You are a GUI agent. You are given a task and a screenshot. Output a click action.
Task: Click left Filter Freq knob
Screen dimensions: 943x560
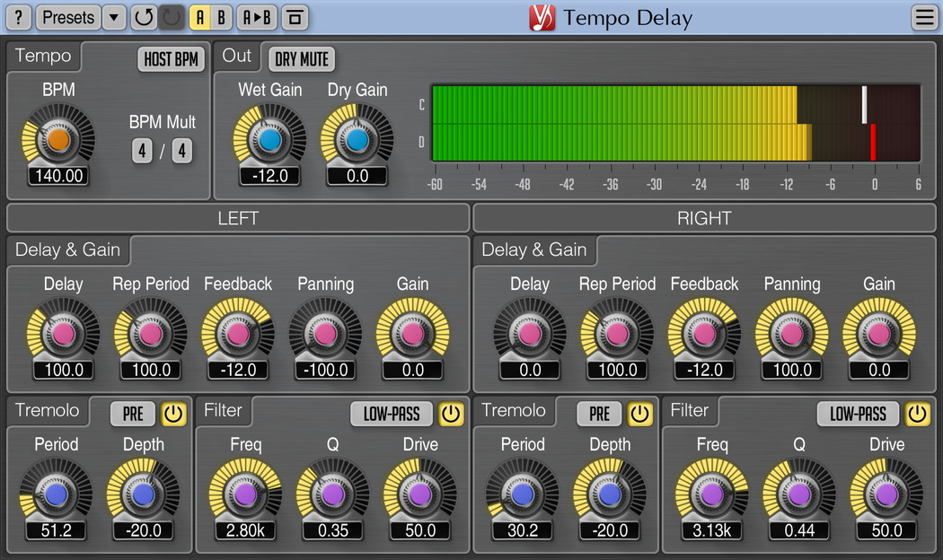click(245, 494)
